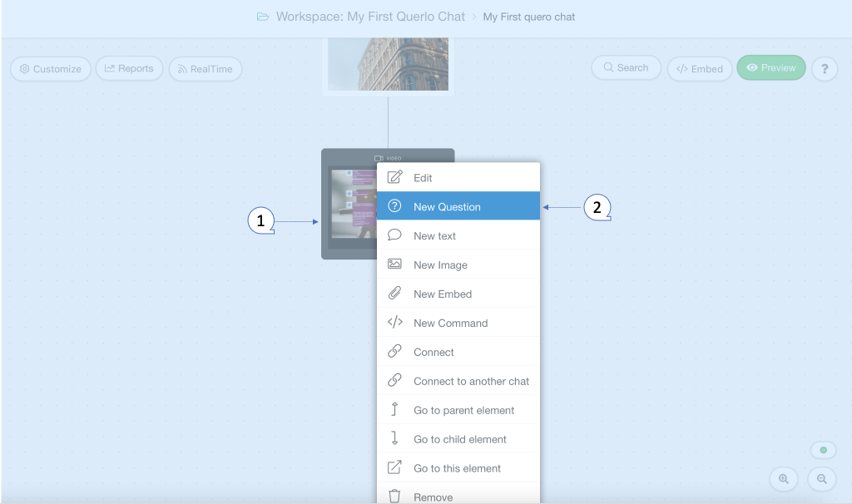852x504 pixels.
Task: Click the up arrow icon for parent element
Action: point(394,409)
